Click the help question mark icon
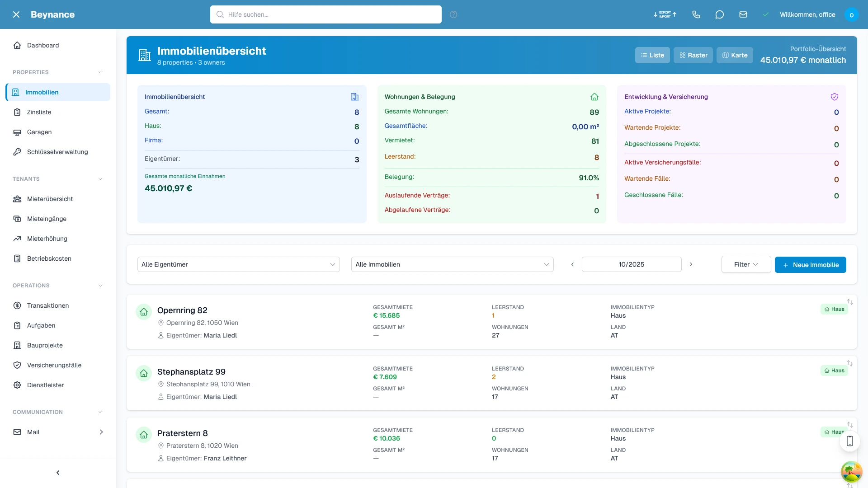868x488 pixels. tap(453, 14)
